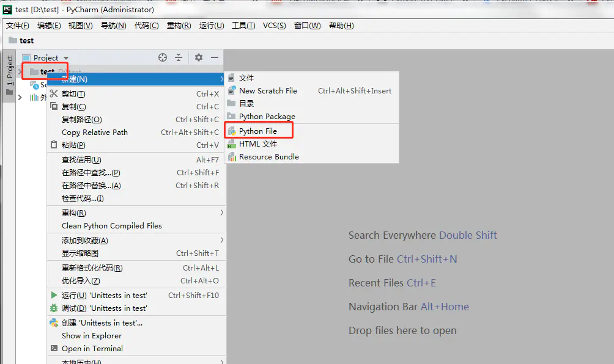Expand the 添加到收藏(A) submenu arrow

click(221, 240)
